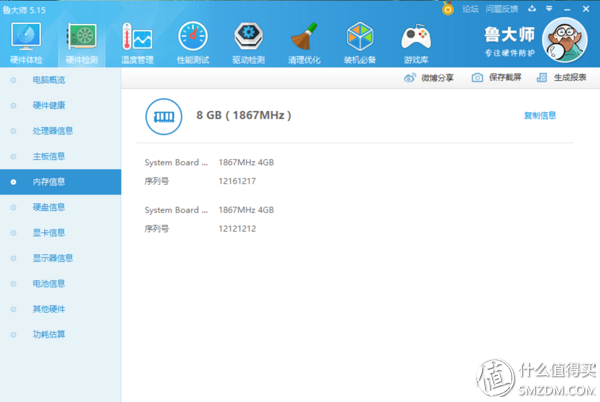Minimize the 鲁大师 window
This screenshot has width=600, height=402.
(x=567, y=9)
